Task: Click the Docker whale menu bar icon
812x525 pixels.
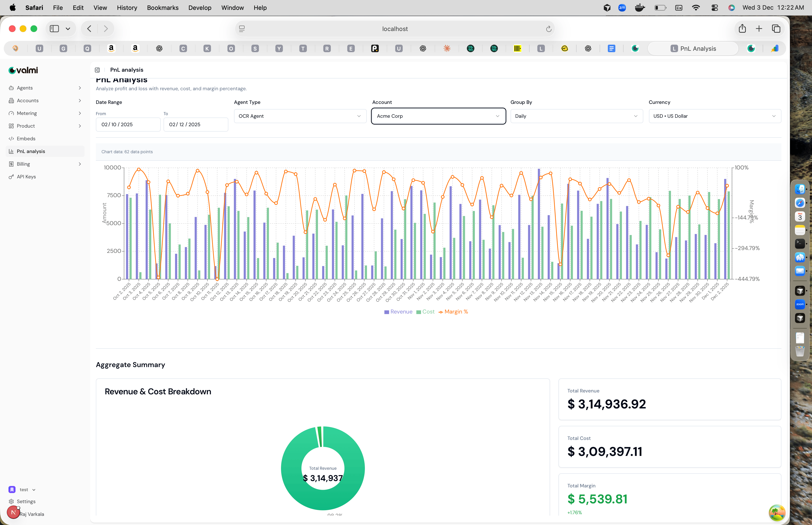Action: point(640,8)
